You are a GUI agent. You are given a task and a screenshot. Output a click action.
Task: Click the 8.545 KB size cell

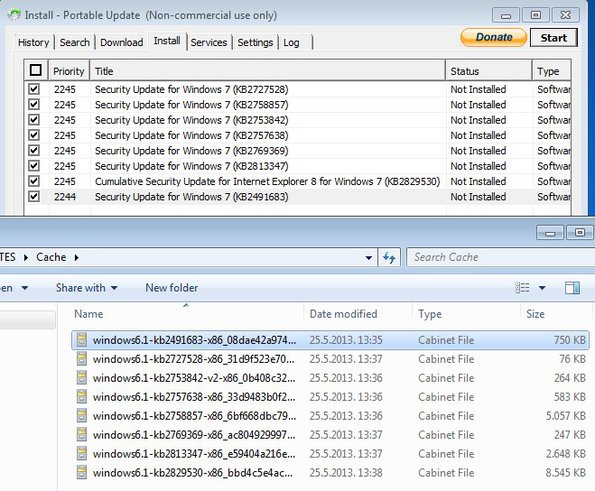point(565,473)
